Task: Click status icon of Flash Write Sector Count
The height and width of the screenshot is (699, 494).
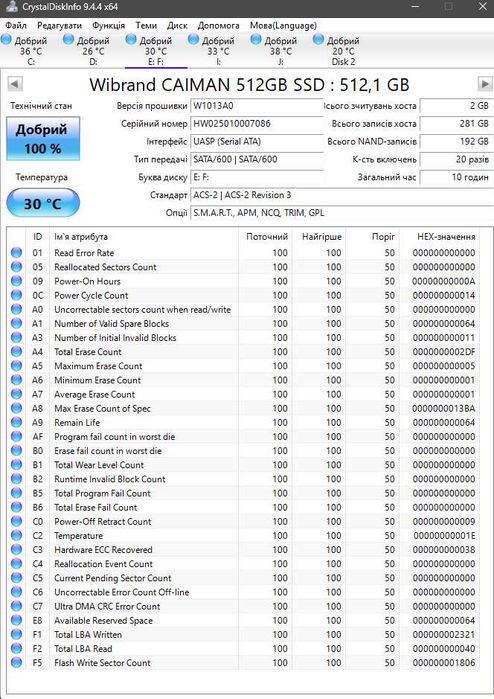Action: (16, 662)
